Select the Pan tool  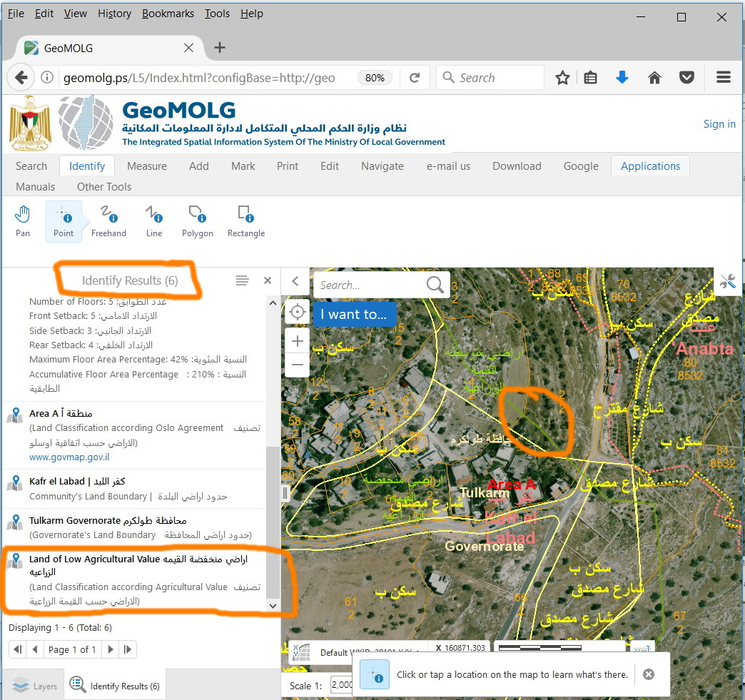click(x=22, y=221)
